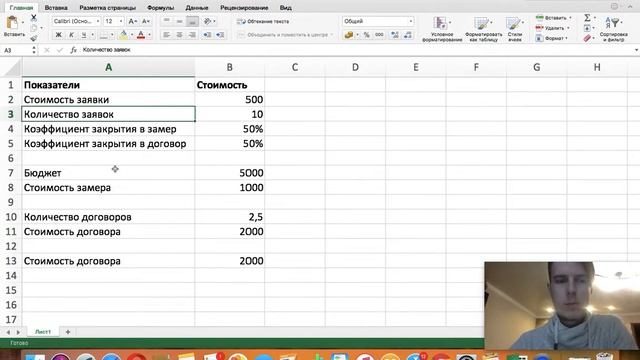Click Merge and Center (Объединить и поместить в центре)
640x360 pixels.
click(285, 35)
